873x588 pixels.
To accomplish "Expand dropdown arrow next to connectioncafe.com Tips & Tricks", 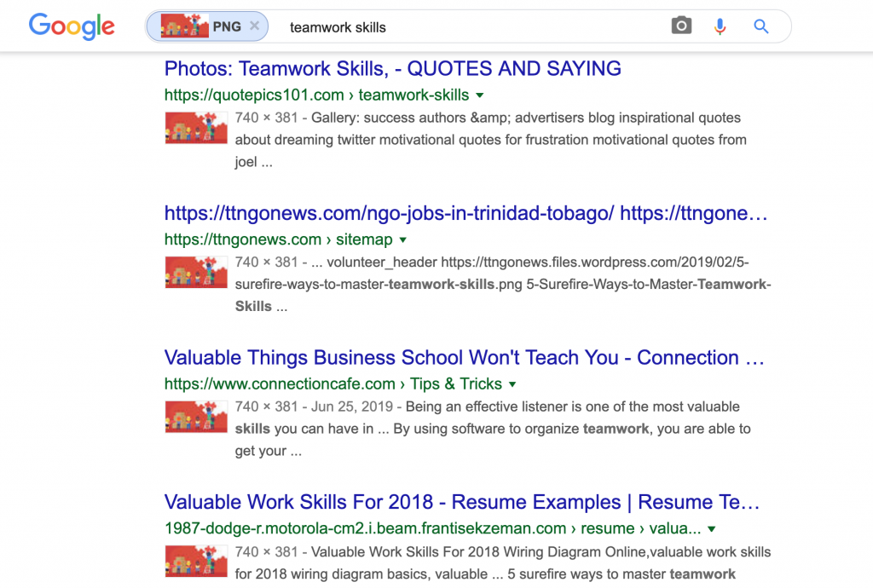I will (512, 384).
